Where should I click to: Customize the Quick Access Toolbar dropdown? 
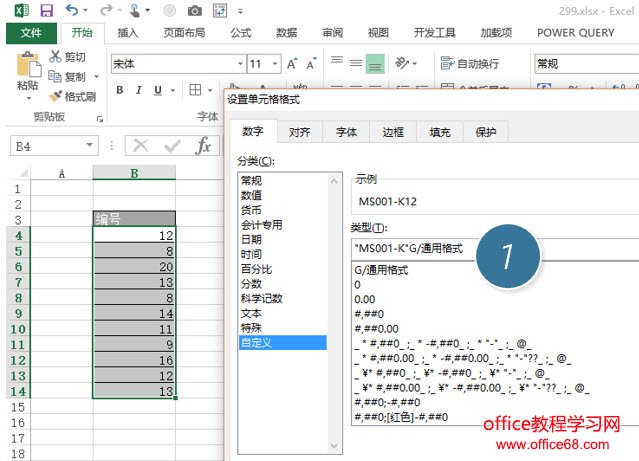[240, 11]
